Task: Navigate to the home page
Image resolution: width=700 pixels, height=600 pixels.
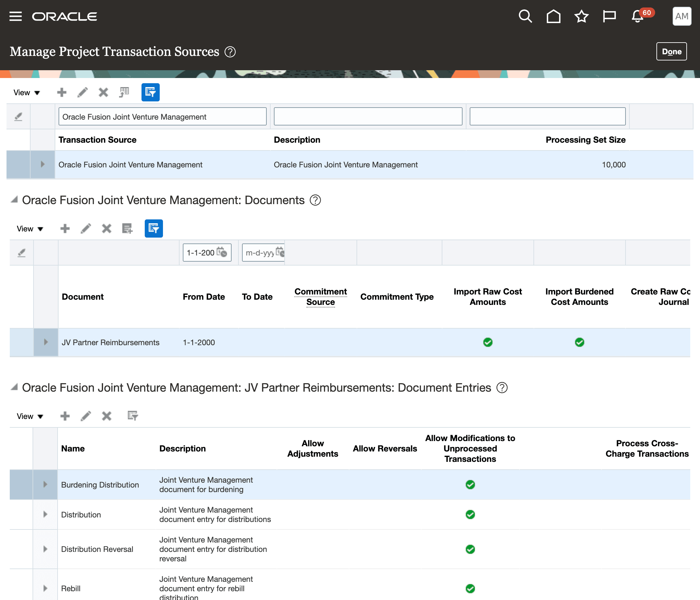Action: (553, 16)
